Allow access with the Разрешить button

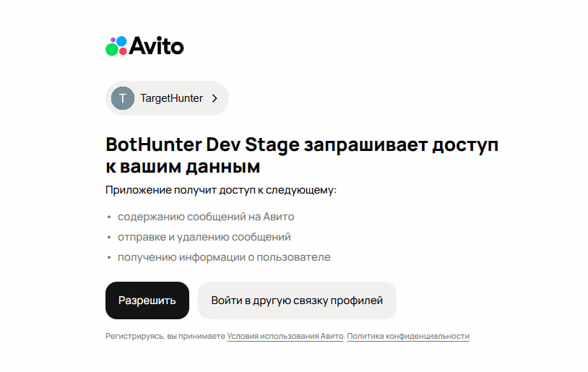coord(147,300)
